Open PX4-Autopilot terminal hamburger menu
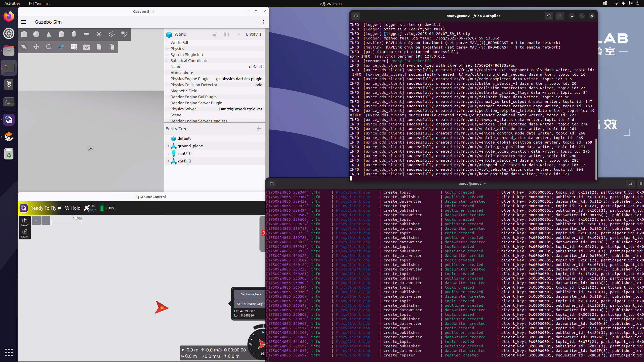Viewport: 644px width, 362px height. (559, 16)
